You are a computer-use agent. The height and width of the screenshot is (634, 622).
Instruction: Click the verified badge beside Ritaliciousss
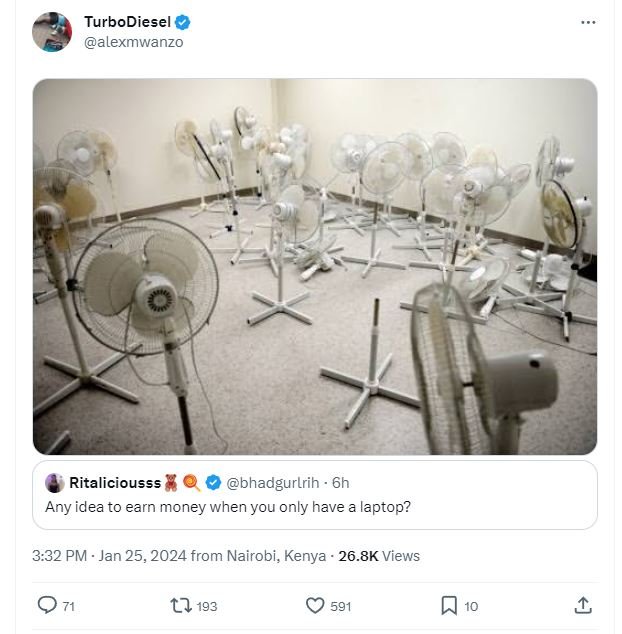[x=213, y=483]
